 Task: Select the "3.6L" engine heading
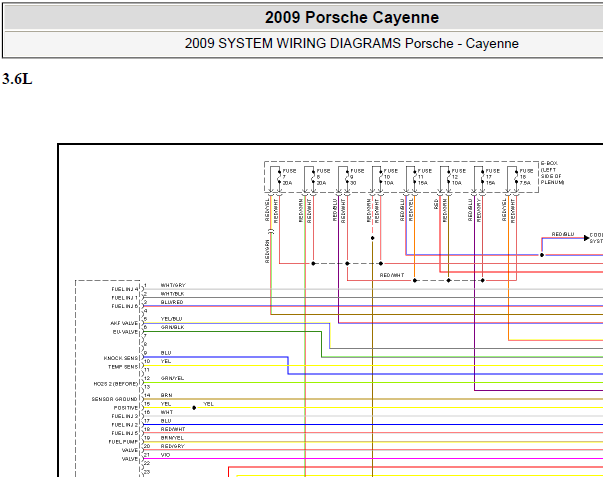click(17, 79)
